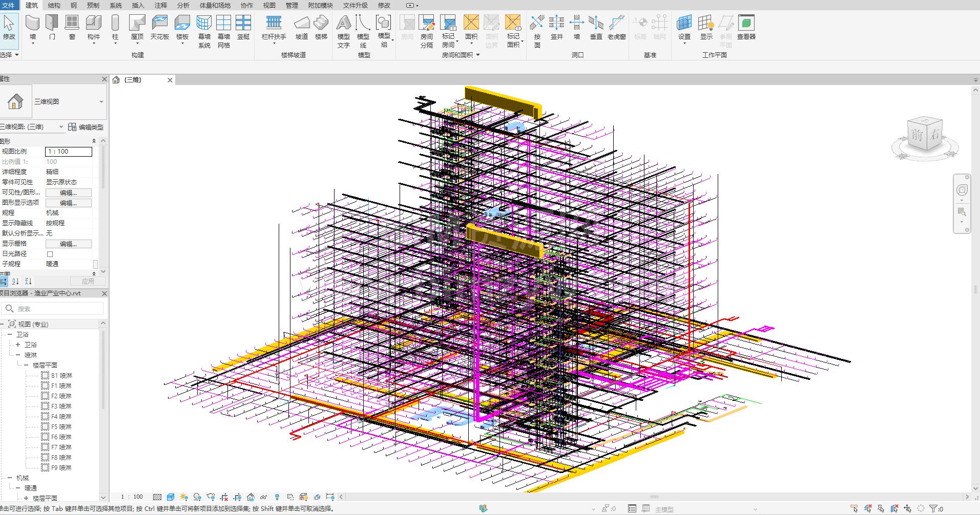The width and height of the screenshot is (980, 515).
Task: Open the 三维视图 type selector dropdown
Action: tap(101, 101)
